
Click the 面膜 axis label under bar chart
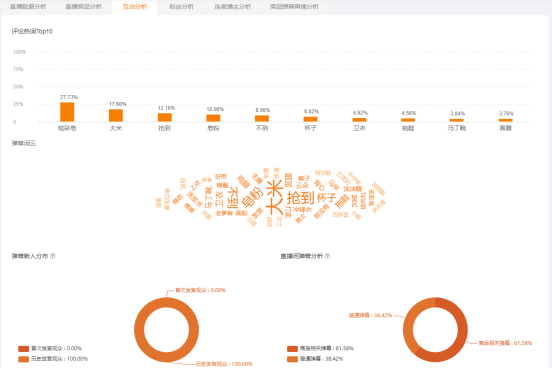coord(506,128)
